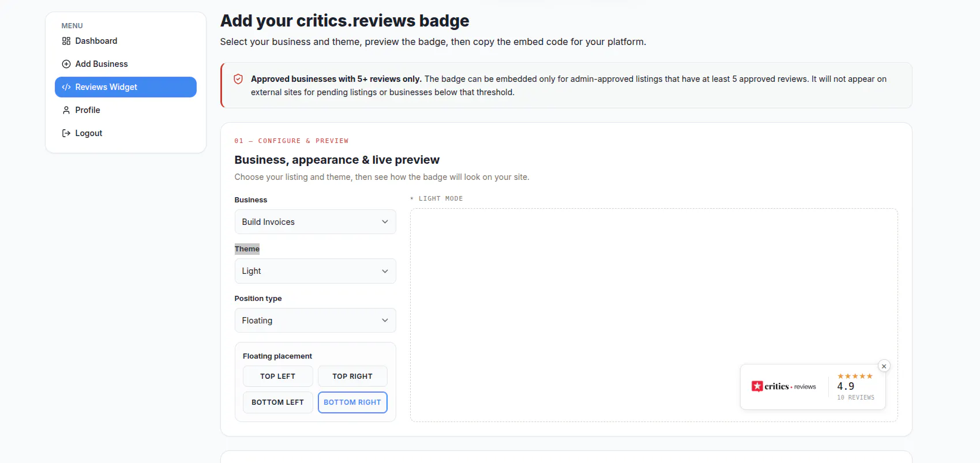Open the Business dropdown showing Build Invoices
This screenshot has height=463, width=980.
point(315,222)
